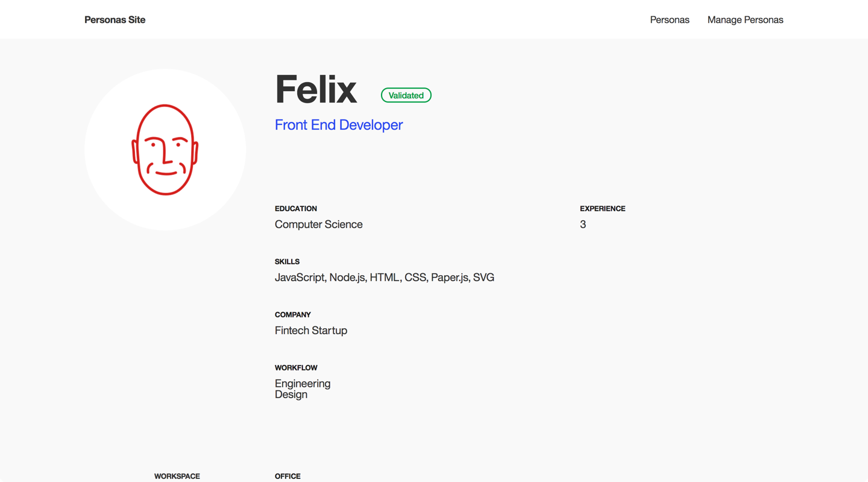Select the Computer Science text
This screenshot has height=482, width=868.
[x=318, y=224]
